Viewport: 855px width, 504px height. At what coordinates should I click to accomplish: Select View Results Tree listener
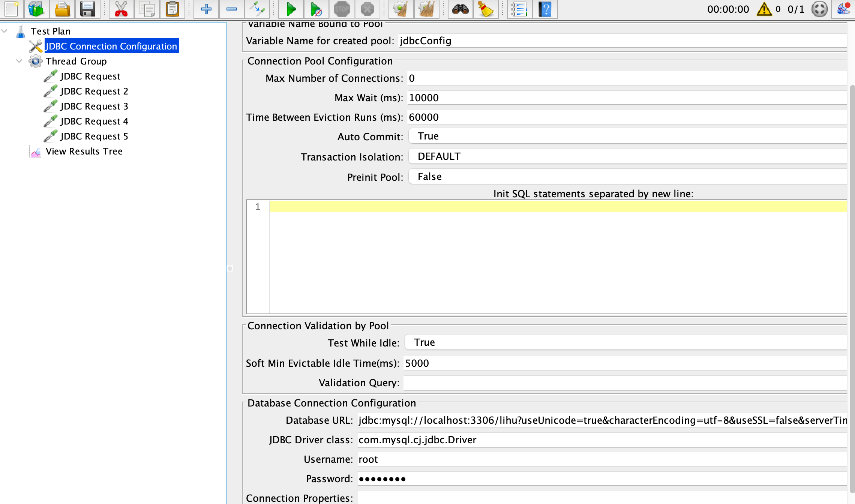pyautogui.click(x=84, y=151)
